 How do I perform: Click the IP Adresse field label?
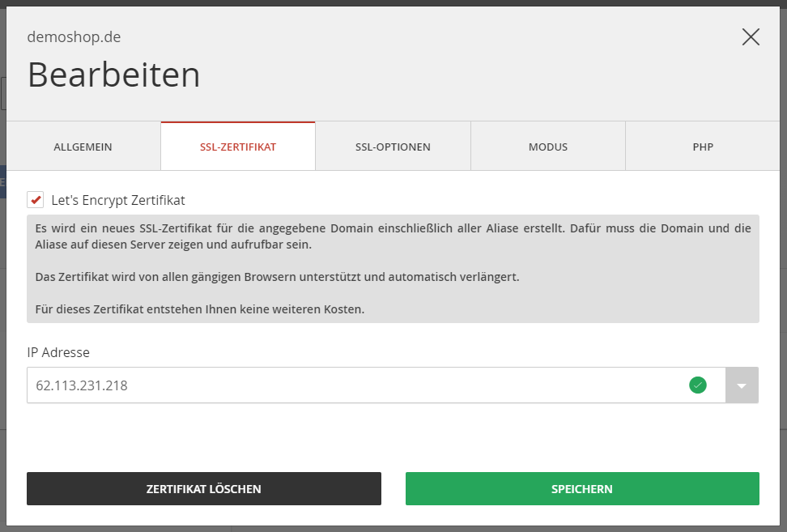[58, 352]
